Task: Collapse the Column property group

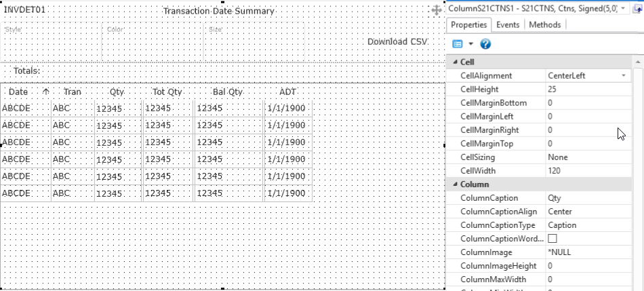Action: coord(454,185)
